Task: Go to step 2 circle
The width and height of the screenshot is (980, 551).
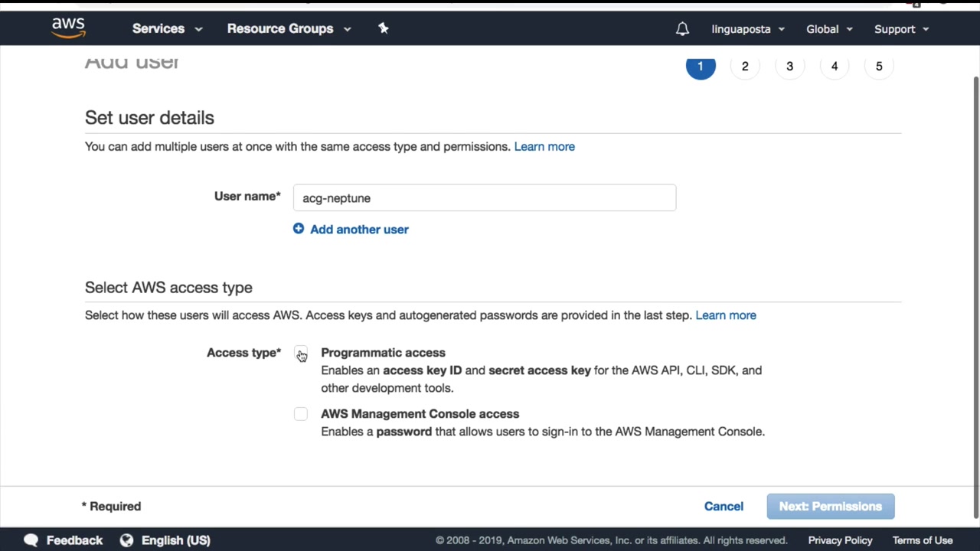Action: pos(745,67)
